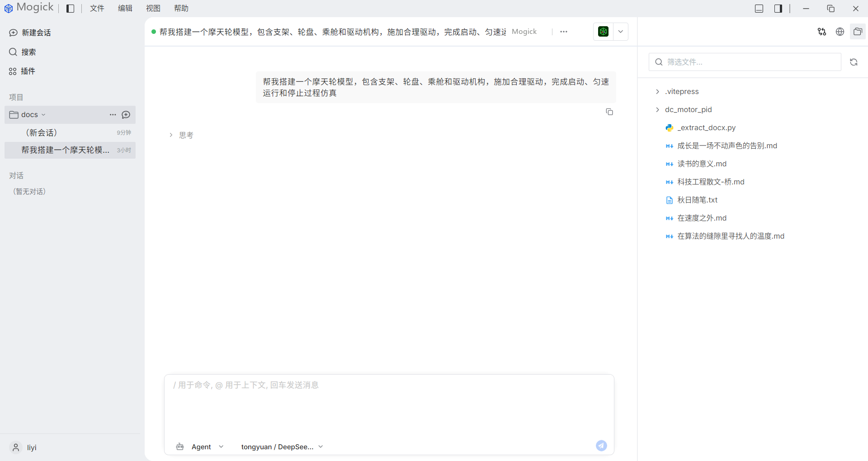Open the 帮助 menu
This screenshot has height=461, width=868.
point(181,9)
